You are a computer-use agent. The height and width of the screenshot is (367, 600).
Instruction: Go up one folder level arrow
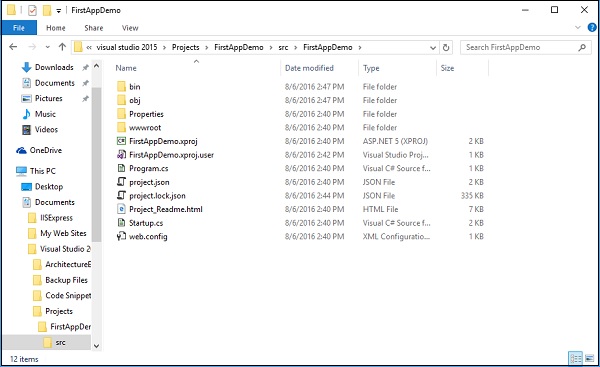tap(62, 47)
